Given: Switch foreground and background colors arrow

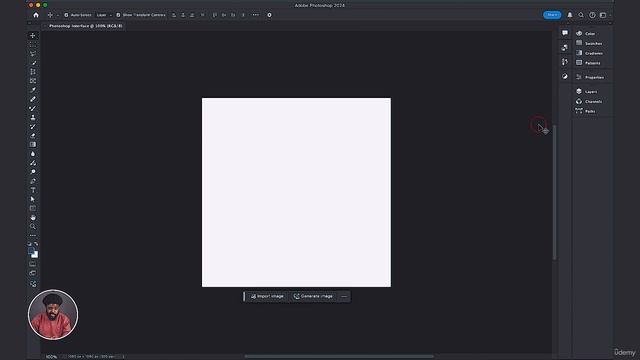Looking at the screenshot, I should pos(36,244).
